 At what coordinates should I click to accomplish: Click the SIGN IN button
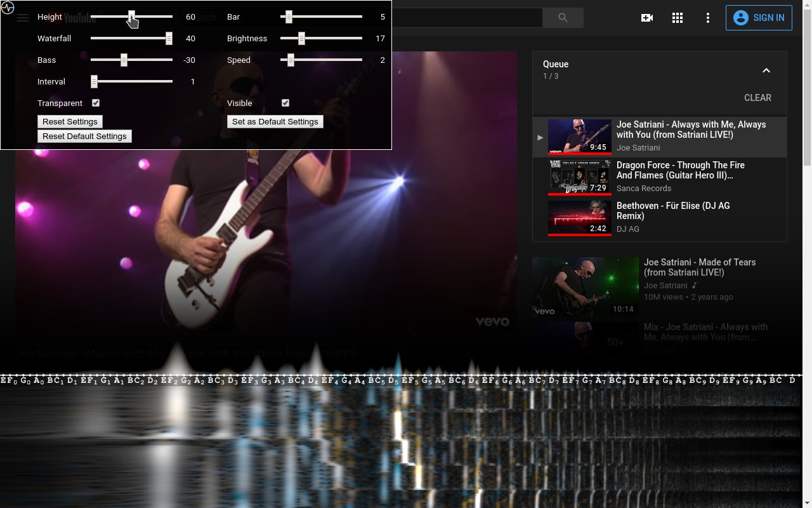point(759,18)
